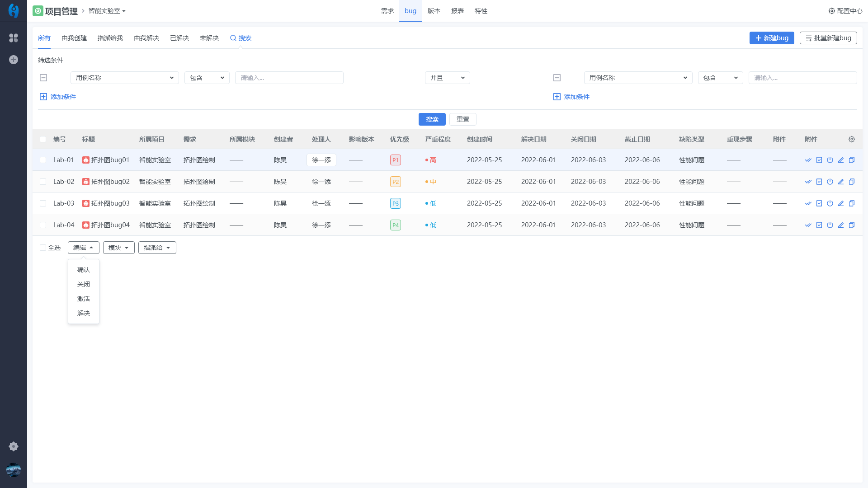
Task: Click the copy icon for Lab-03
Action: click(852, 203)
